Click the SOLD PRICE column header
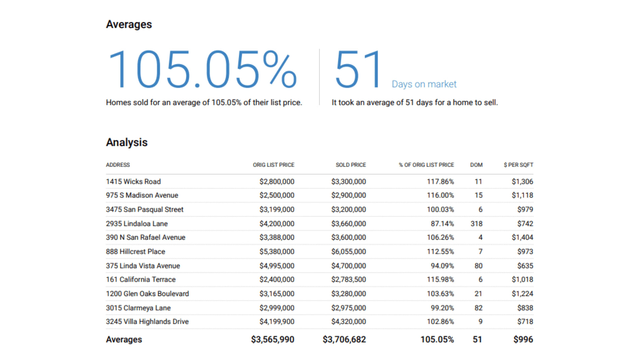This screenshot has width=644, height=362. (x=351, y=165)
